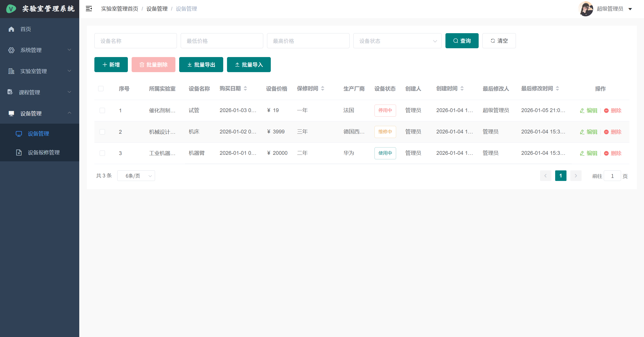Viewport: 644px width, 337px height.
Task: Open 设备报修管理 via its file icon
Action: coord(19,152)
